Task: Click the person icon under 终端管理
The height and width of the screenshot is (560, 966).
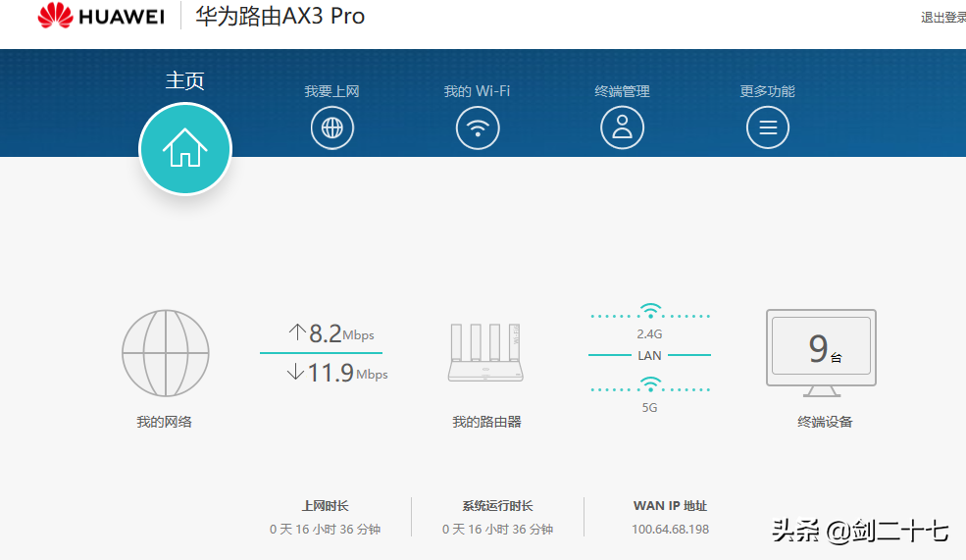Action: pos(622,128)
